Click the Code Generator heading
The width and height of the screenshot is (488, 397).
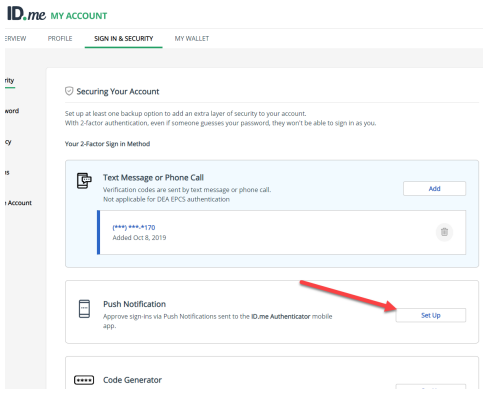point(132,380)
